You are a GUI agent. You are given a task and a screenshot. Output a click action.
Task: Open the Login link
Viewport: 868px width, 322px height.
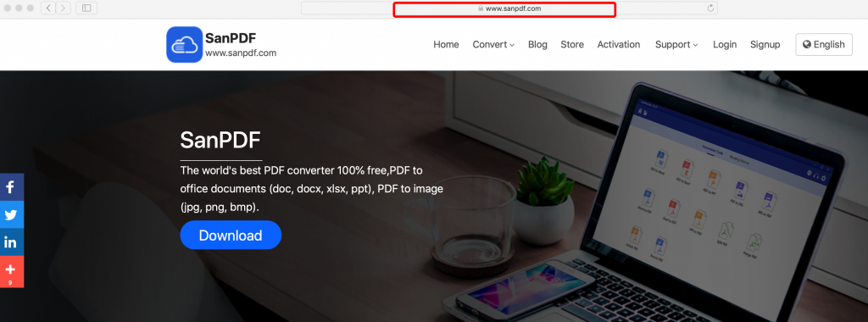[725, 45]
